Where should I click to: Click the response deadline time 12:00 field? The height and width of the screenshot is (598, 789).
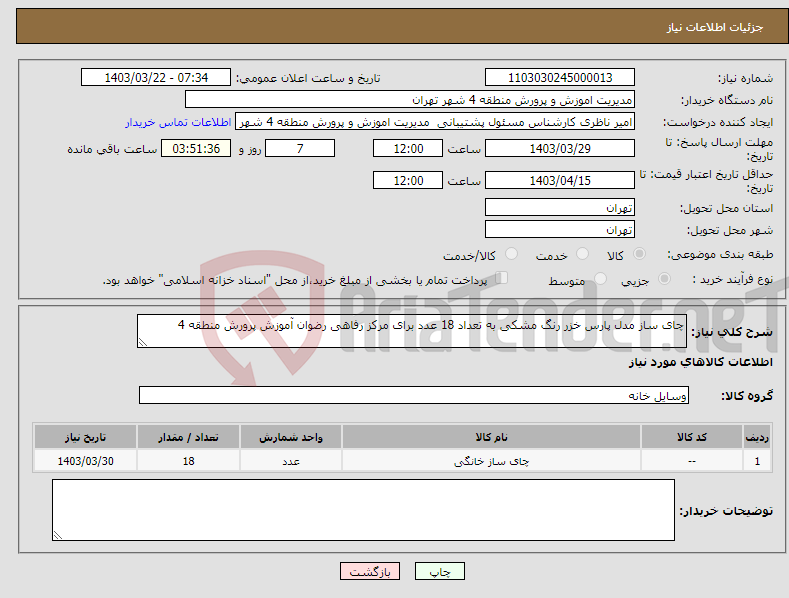coord(408,148)
